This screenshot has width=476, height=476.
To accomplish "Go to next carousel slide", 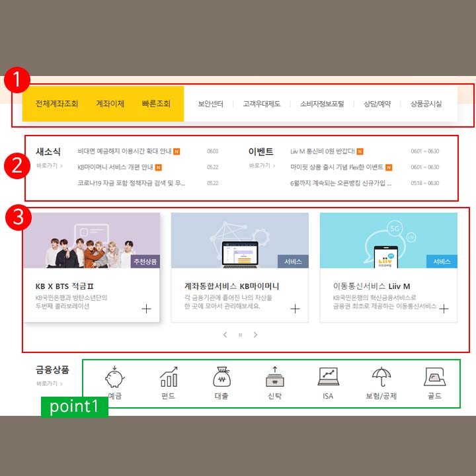I will (x=255, y=335).
